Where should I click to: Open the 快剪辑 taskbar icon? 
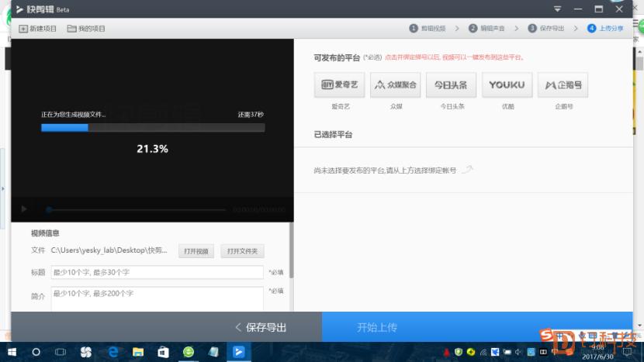[239, 352]
